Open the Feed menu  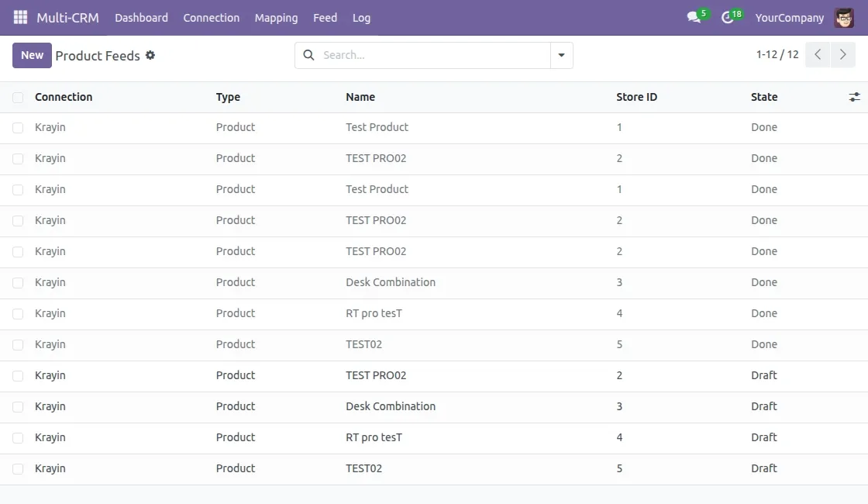[325, 17]
